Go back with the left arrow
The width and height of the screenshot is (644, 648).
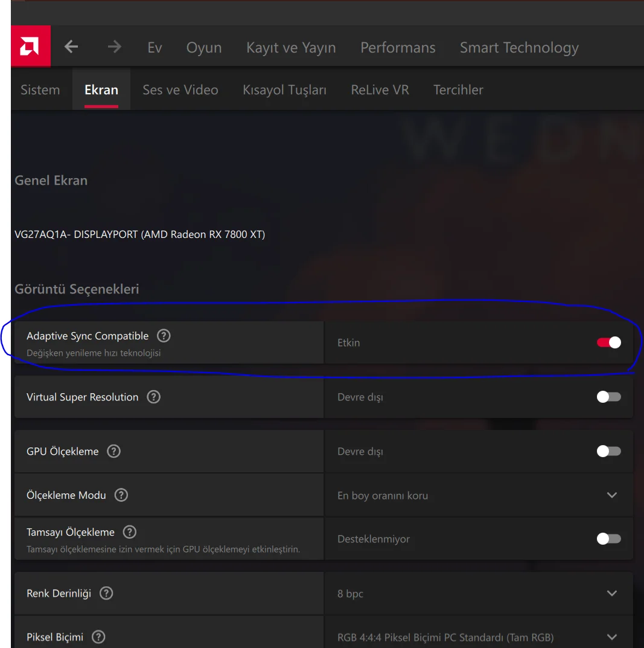[x=71, y=47]
